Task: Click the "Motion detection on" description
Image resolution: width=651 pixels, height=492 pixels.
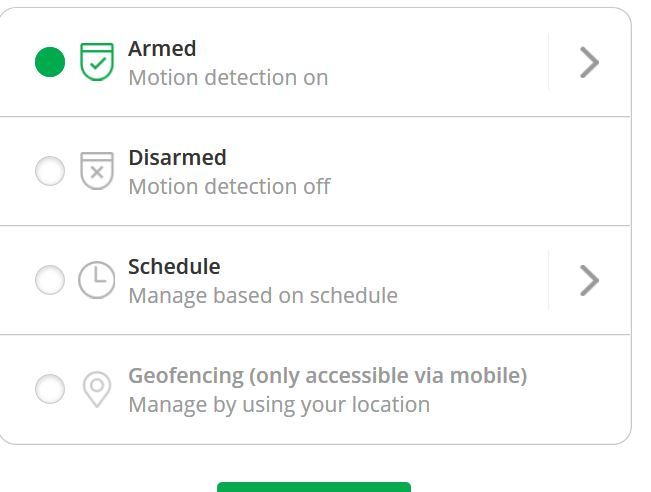Action: pos(228,78)
